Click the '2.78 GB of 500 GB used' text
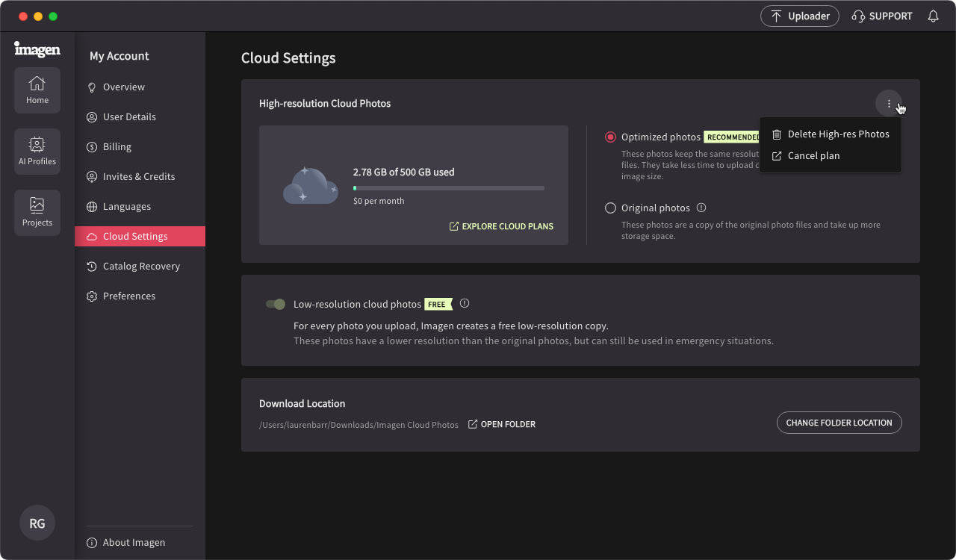 point(404,172)
